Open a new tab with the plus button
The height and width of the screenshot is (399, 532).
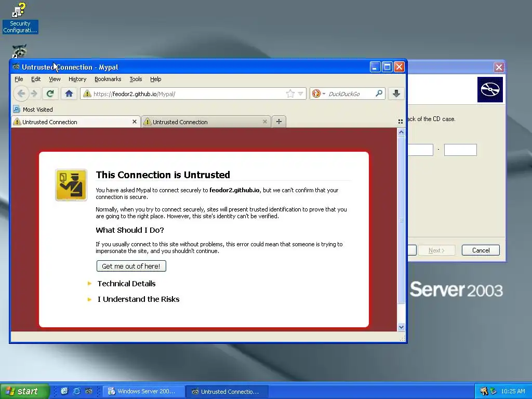click(279, 122)
